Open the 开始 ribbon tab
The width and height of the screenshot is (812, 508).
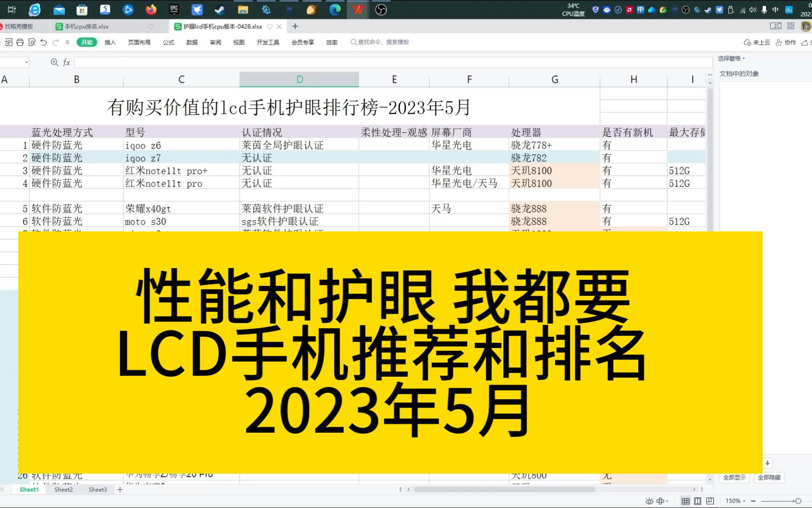tap(87, 42)
